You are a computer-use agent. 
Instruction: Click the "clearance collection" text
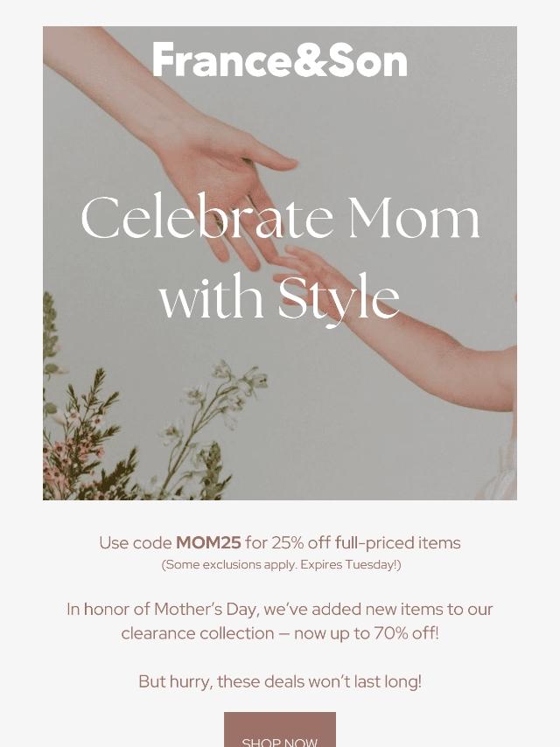(x=198, y=633)
